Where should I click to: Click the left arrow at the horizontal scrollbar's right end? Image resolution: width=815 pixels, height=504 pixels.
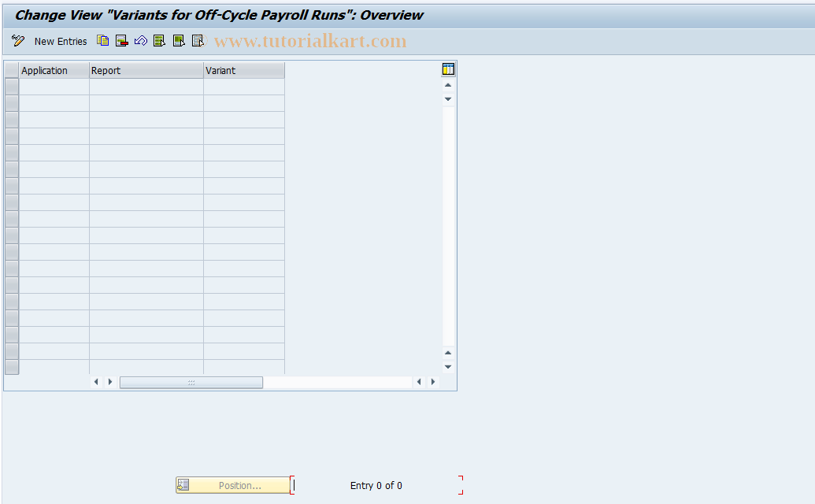pos(419,382)
